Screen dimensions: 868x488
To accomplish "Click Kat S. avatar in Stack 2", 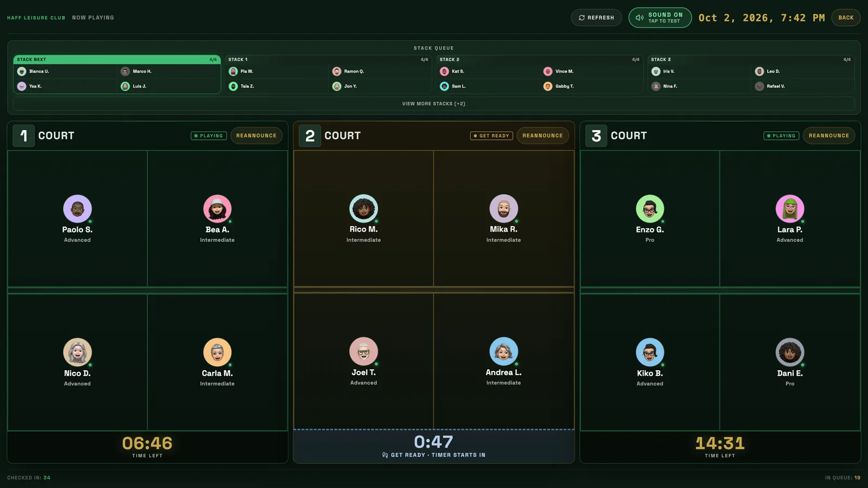I will [444, 72].
